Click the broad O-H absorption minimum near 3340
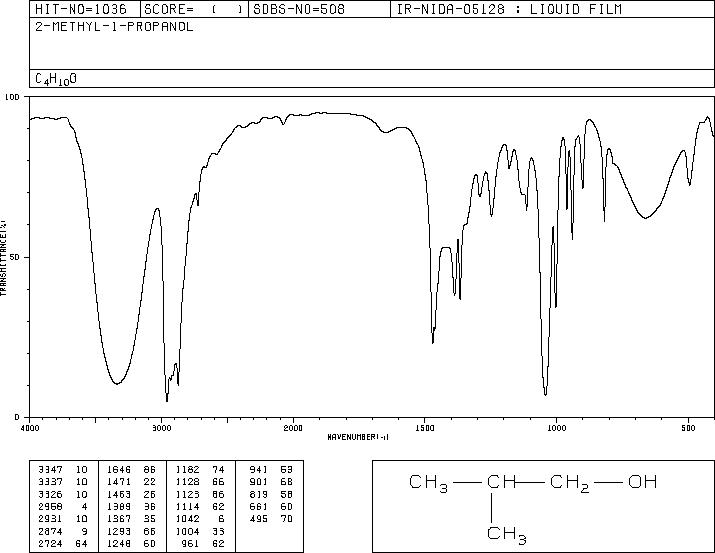 [x=117, y=383]
